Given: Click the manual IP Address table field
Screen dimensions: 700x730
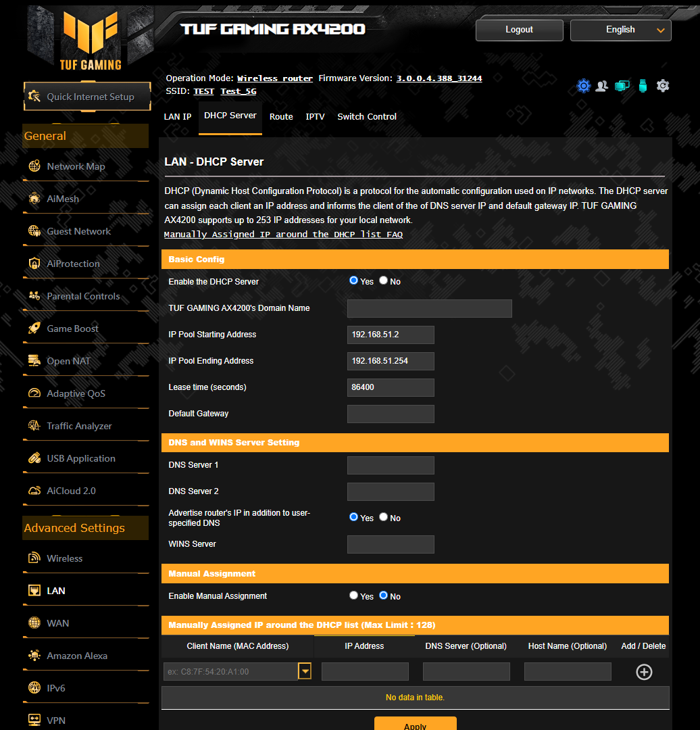Looking at the screenshot, I should (x=365, y=671).
